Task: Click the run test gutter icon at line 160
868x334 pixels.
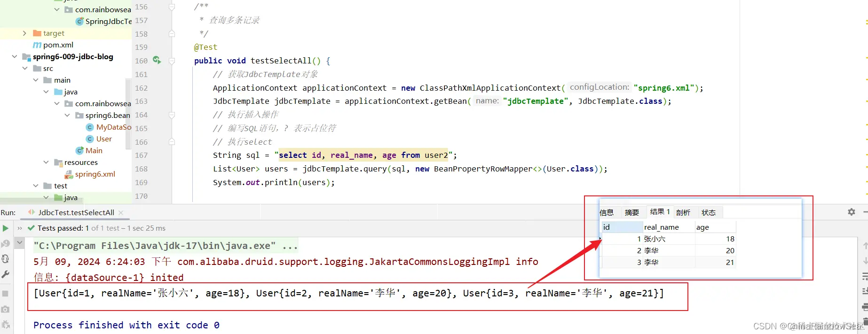Action: coord(157,60)
